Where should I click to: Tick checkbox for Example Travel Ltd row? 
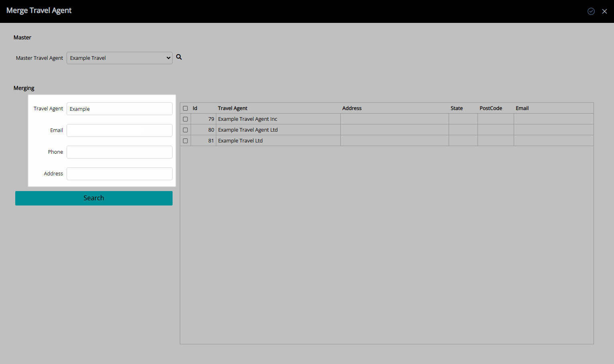185,141
